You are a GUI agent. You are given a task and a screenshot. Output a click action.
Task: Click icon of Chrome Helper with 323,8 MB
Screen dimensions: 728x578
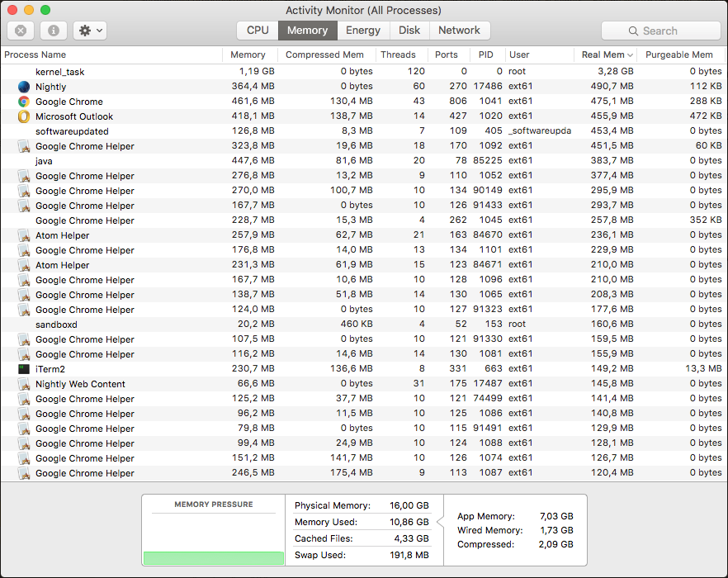24,146
